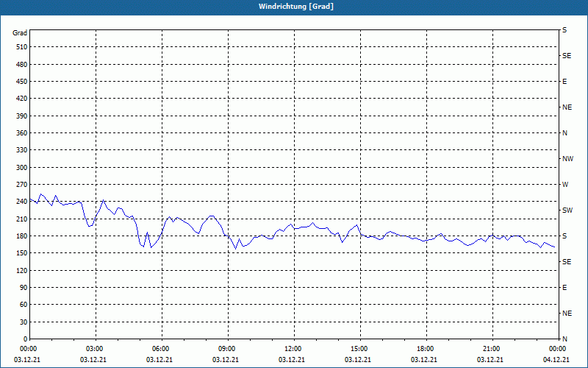The image size is (588, 368).
Task: Click the 150 y-axis value
Action: [22, 253]
